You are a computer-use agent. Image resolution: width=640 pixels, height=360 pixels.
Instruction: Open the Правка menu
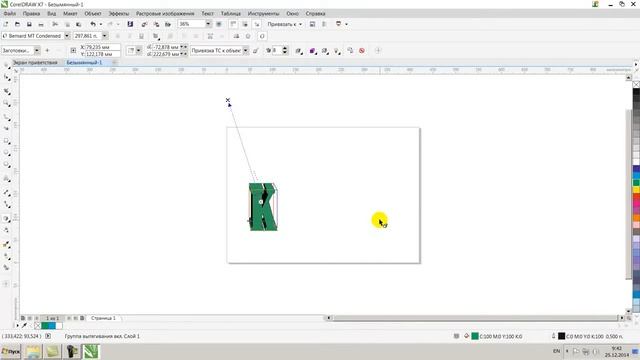[x=31, y=13]
